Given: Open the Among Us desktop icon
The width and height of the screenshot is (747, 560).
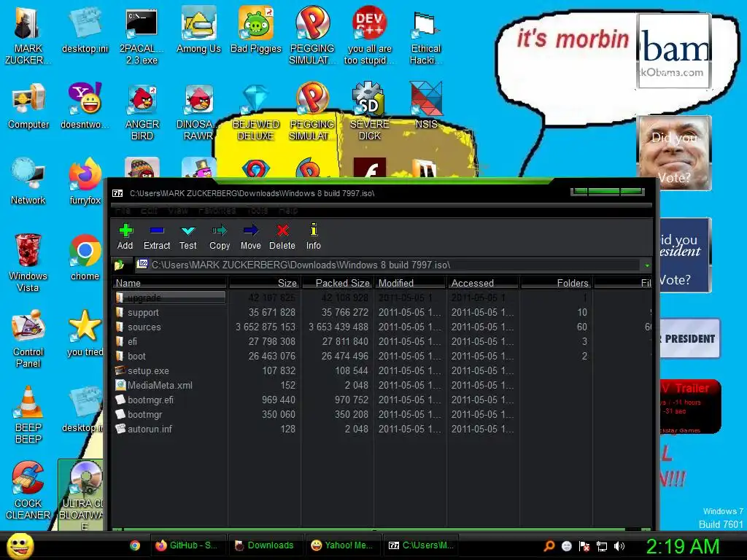Looking at the screenshot, I should 198,31.
